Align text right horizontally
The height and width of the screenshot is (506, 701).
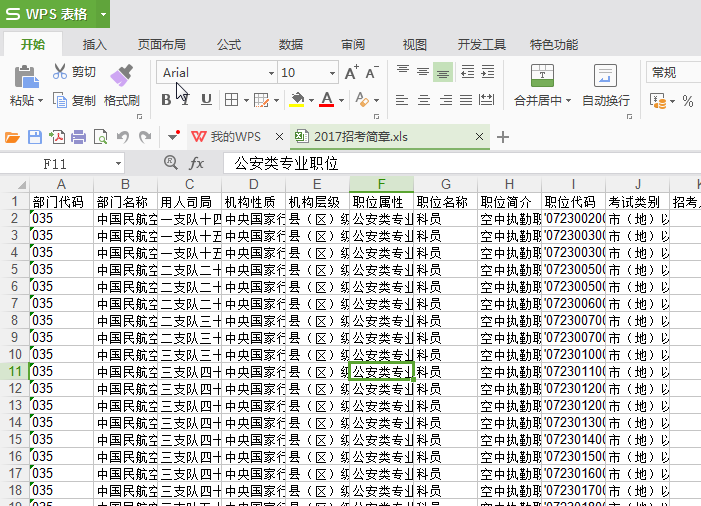(445, 100)
